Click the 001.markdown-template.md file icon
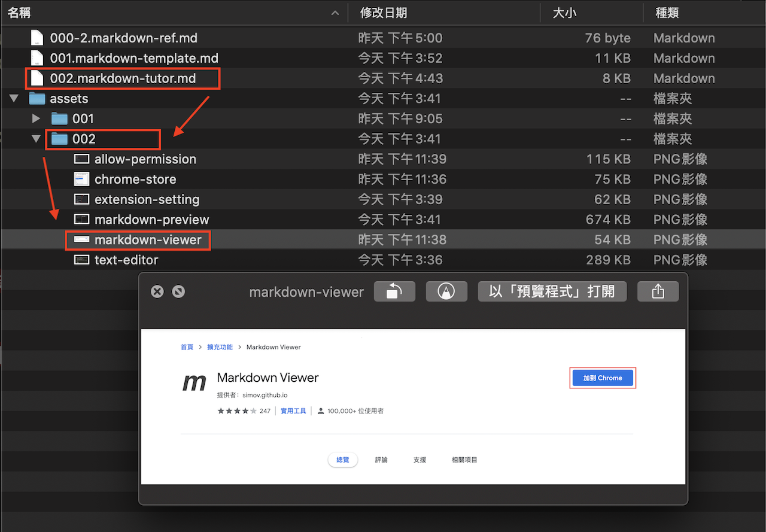766x532 pixels. pyautogui.click(x=37, y=58)
